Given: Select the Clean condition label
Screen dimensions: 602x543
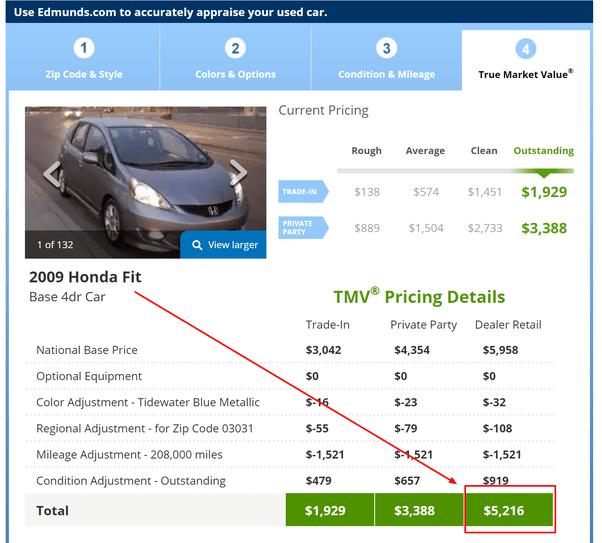Looking at the screenshot, I should 484,151.
